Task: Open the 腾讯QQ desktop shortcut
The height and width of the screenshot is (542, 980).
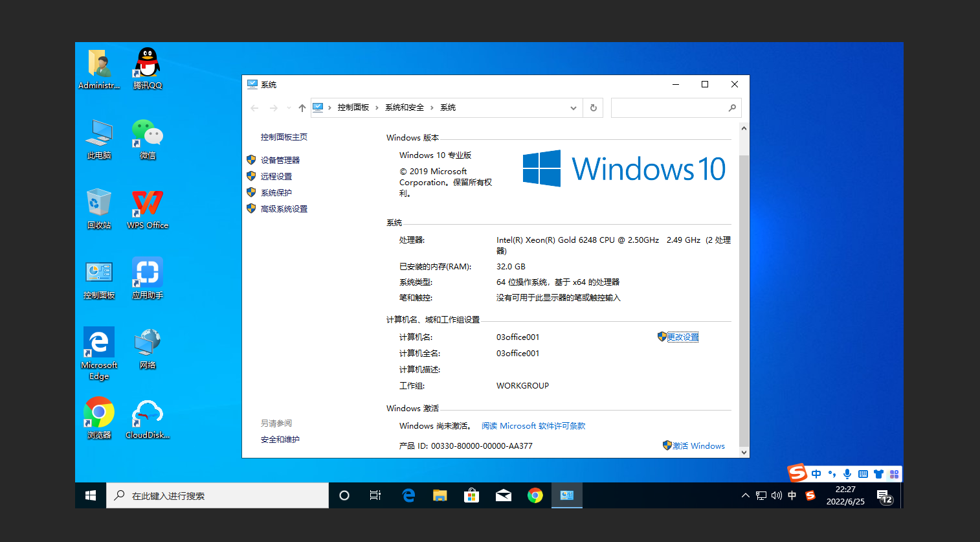Action: point(148,69)
